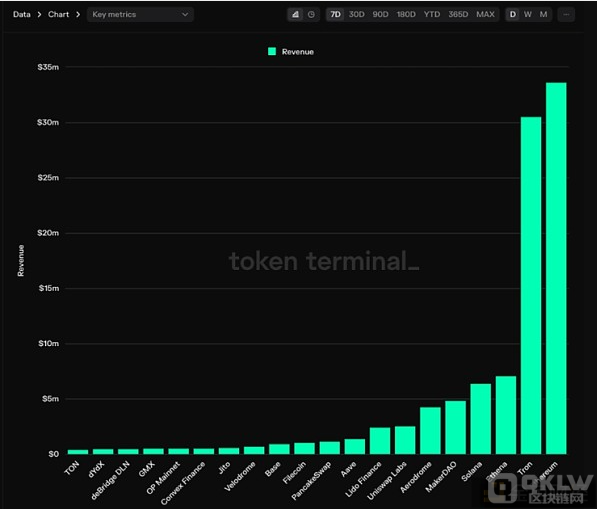Screen dimensions: 597x509
Task: Open the Key metrics dropdown
Action: tap(140, 14)
